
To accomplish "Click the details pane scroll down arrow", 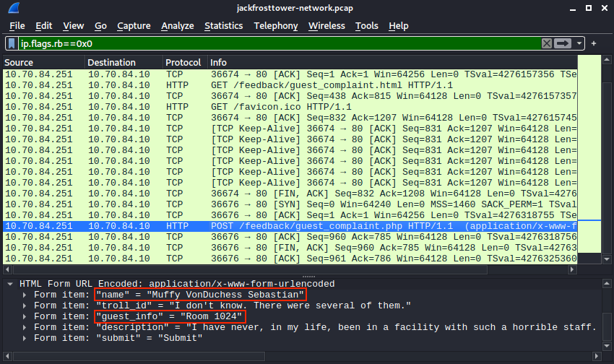I will point(607,346).
